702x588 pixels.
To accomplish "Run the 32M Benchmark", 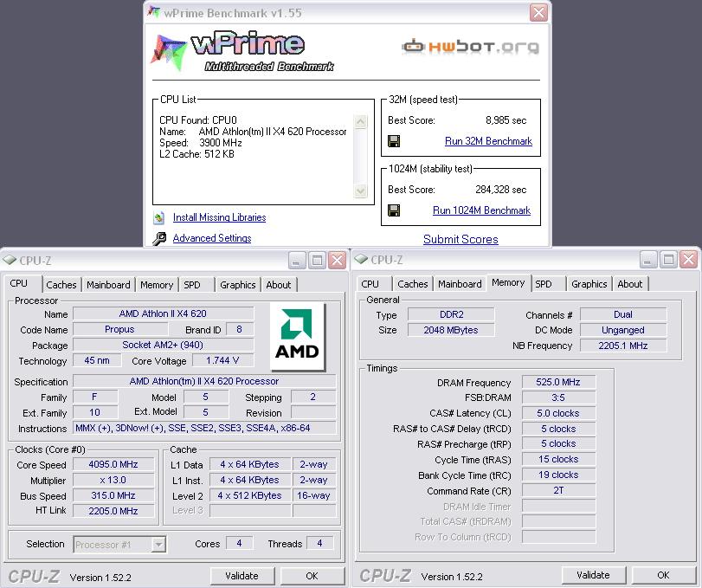I will [488, 141].
